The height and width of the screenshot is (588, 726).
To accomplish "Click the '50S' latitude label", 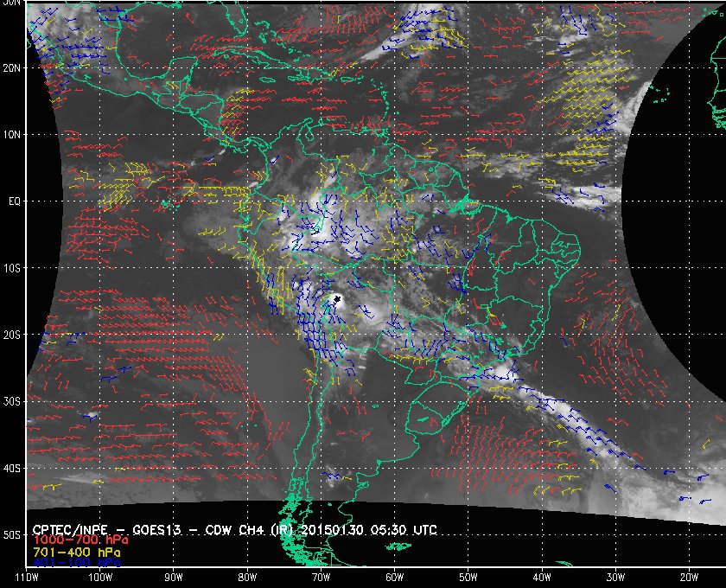I will 11,535.
